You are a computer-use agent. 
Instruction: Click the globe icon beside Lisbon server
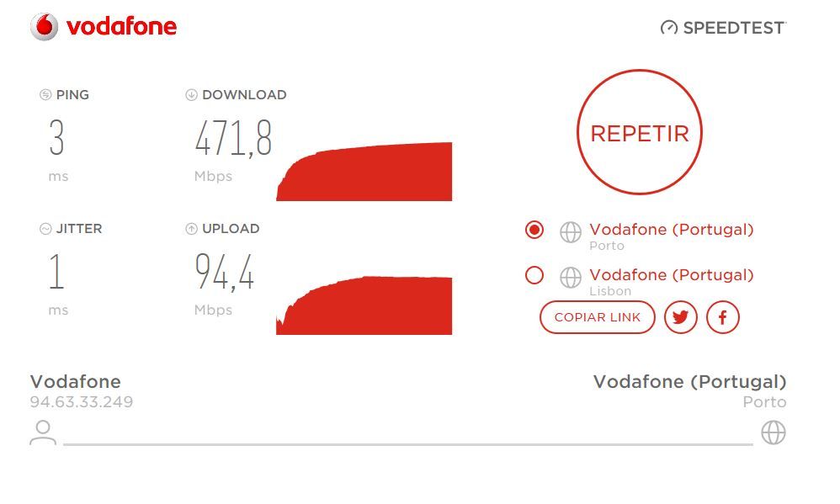[571, 278]
